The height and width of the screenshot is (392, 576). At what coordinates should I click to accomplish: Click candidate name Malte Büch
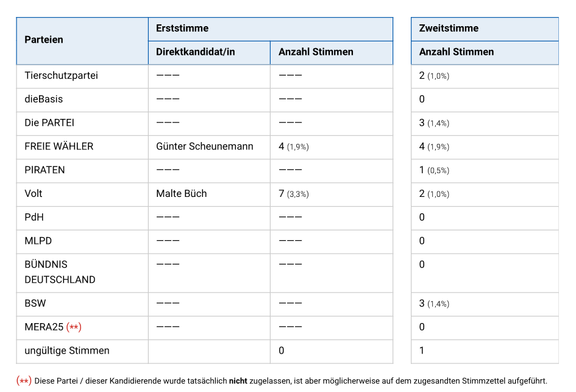(x=182, y=193)
